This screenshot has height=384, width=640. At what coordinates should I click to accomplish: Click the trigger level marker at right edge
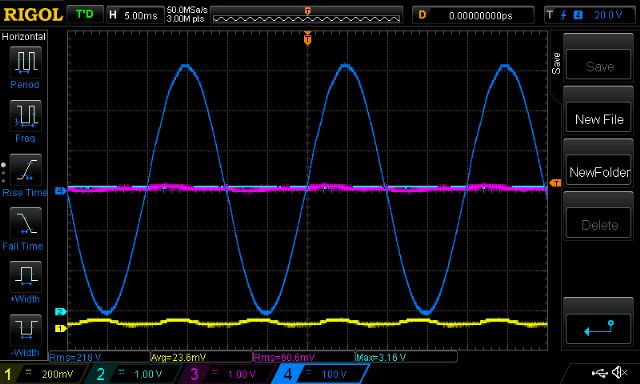[x=556, y=183]
